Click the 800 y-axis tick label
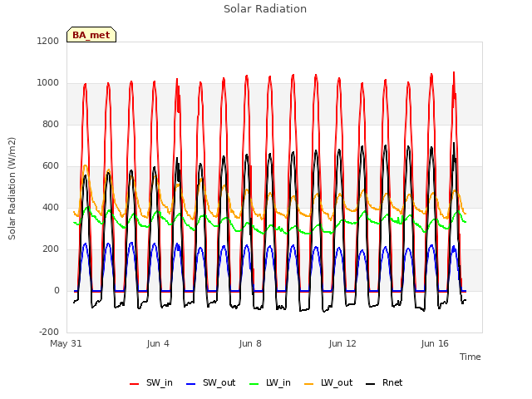Image resolution: width=532 pixels, height=399 pixels. [x=51, y=124]
